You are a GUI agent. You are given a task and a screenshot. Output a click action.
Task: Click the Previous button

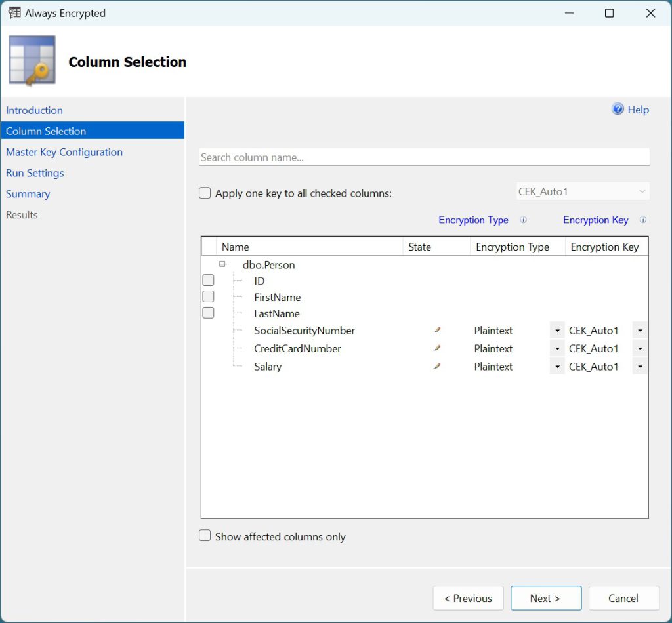[468, 598]
